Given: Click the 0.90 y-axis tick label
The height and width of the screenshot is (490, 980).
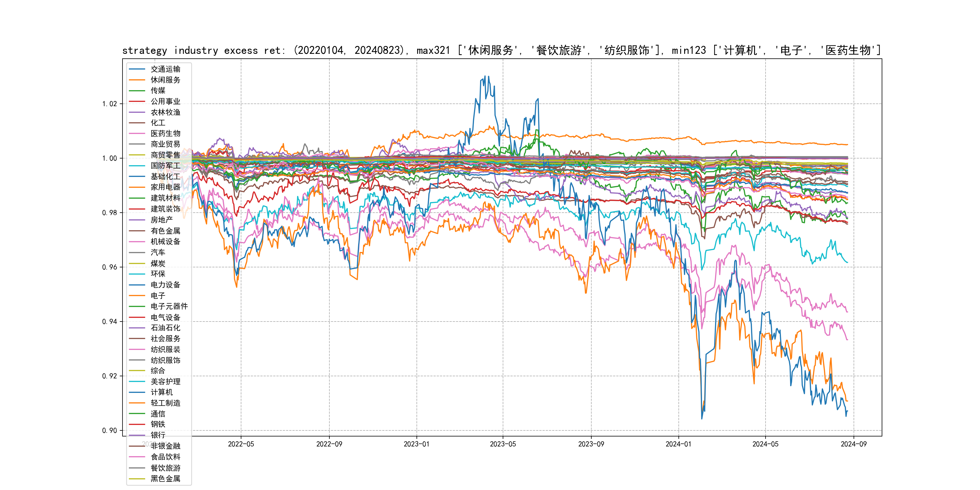Looking at the screenshot, I should click(x=109, y=430).
